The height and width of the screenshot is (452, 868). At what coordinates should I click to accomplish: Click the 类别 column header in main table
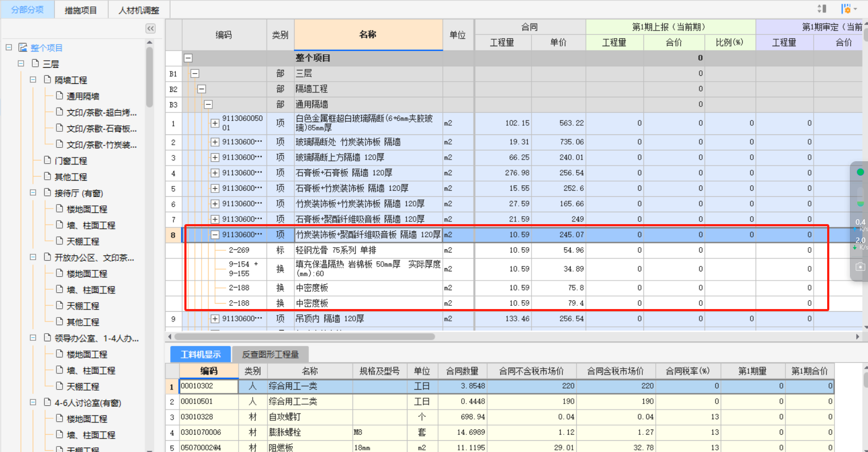click(280, 35)
